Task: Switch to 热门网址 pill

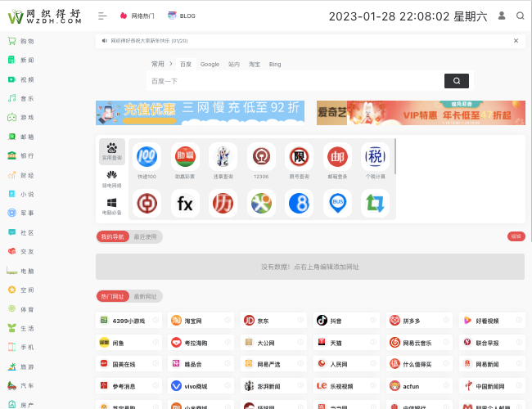Action: (x=113, y=296)
